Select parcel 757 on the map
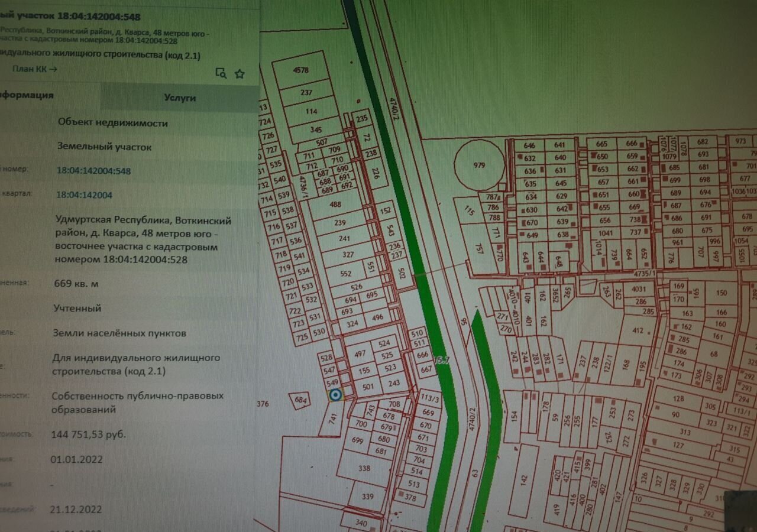Viewport: 757px width, 532px height. [x=480, y=248]
